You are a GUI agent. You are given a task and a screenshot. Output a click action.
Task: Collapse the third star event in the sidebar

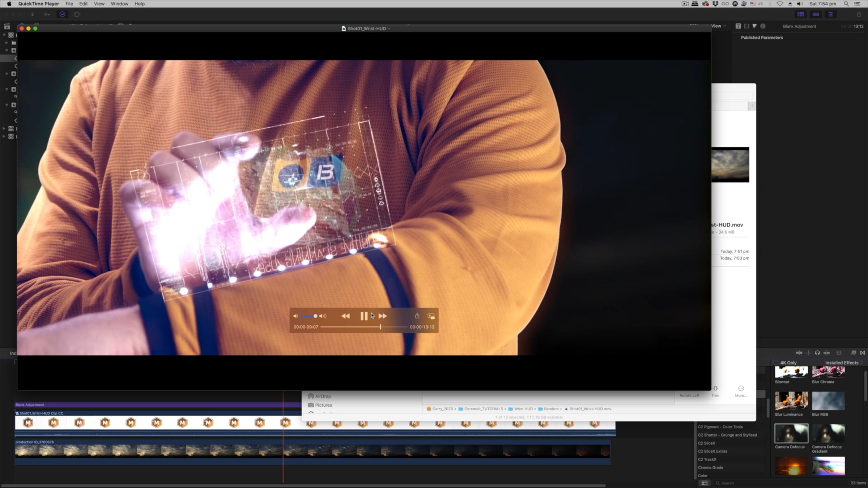coord(7,89)
